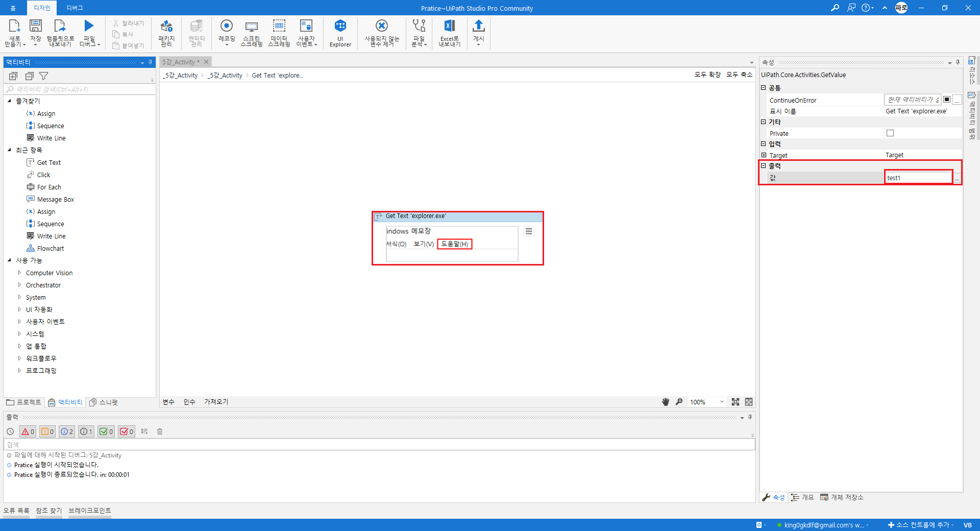The width and height of the screenshot is (980, 531).
Task: Click the New (새로 만들기) file icon
Action: (14, 27)
